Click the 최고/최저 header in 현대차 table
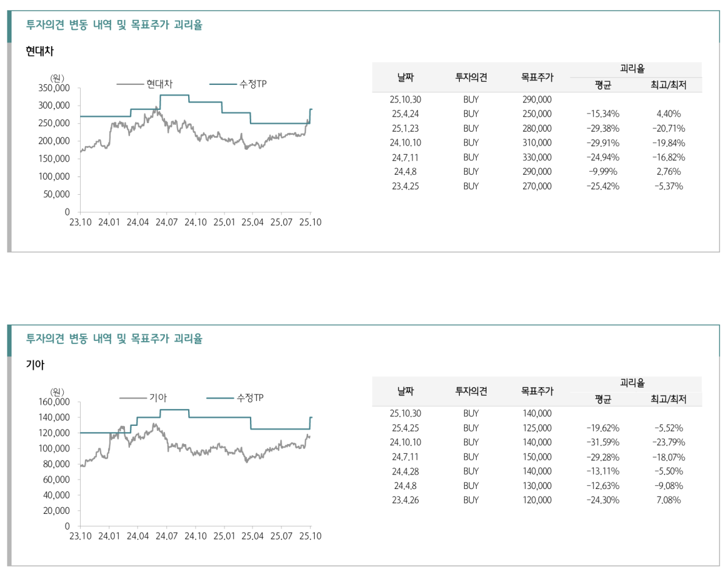This screenshot has height=577, width=728. tap(669, 85)
